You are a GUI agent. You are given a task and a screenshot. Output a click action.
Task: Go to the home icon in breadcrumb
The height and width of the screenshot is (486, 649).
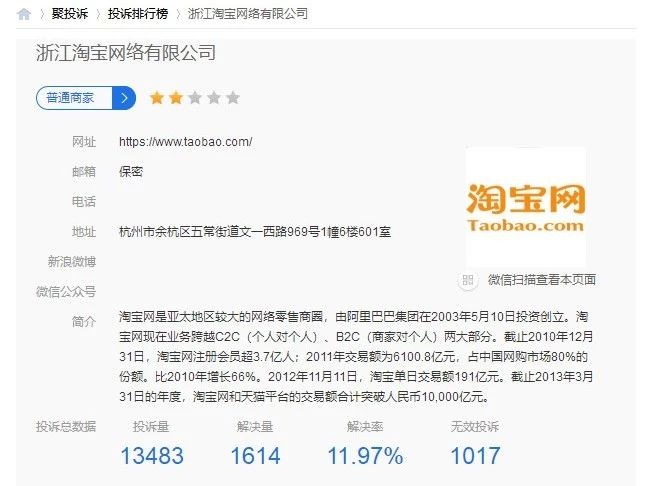(24, 14)
